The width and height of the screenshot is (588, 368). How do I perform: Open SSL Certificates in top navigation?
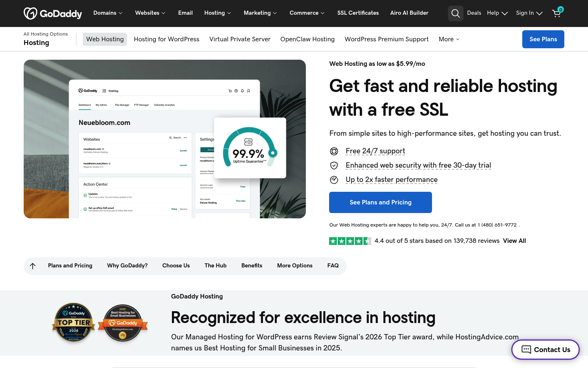(358, 13)
